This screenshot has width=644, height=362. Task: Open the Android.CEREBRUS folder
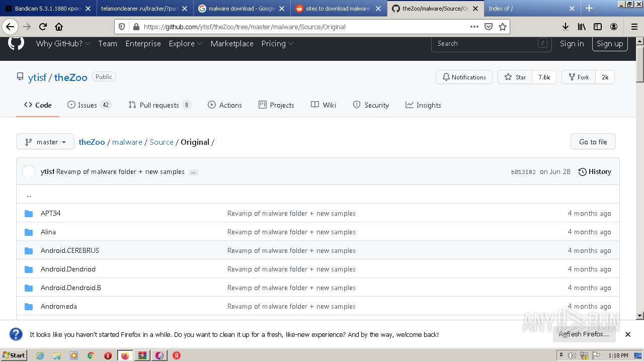70,250
